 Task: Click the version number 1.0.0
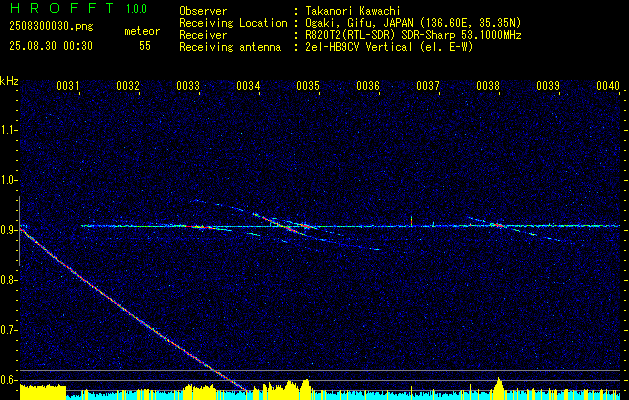(136, 9)
